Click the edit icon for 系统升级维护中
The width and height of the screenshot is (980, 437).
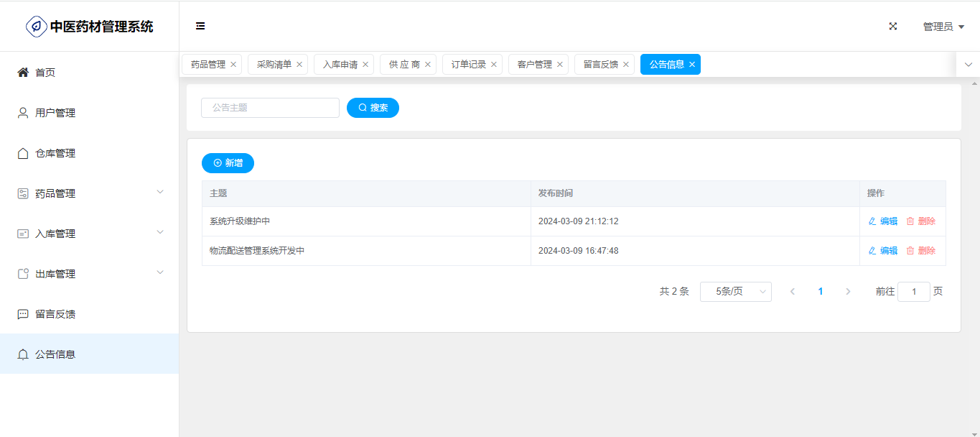[872, 221]
